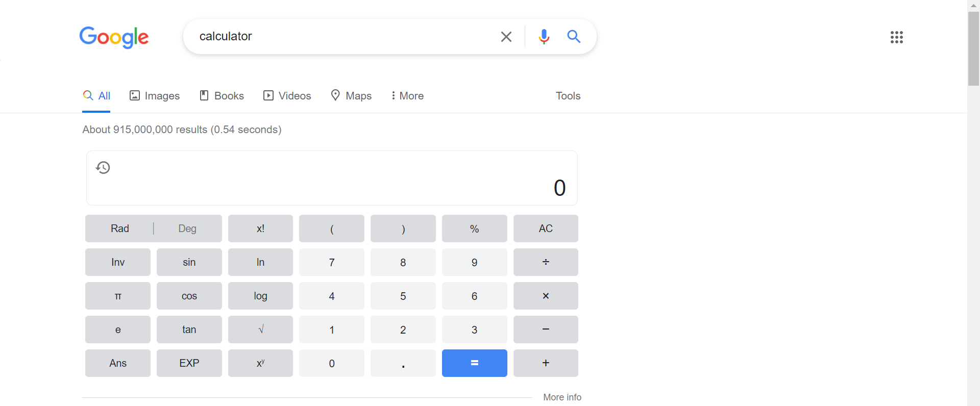
Task: Click the division operator key
Action: coord(546,262)
